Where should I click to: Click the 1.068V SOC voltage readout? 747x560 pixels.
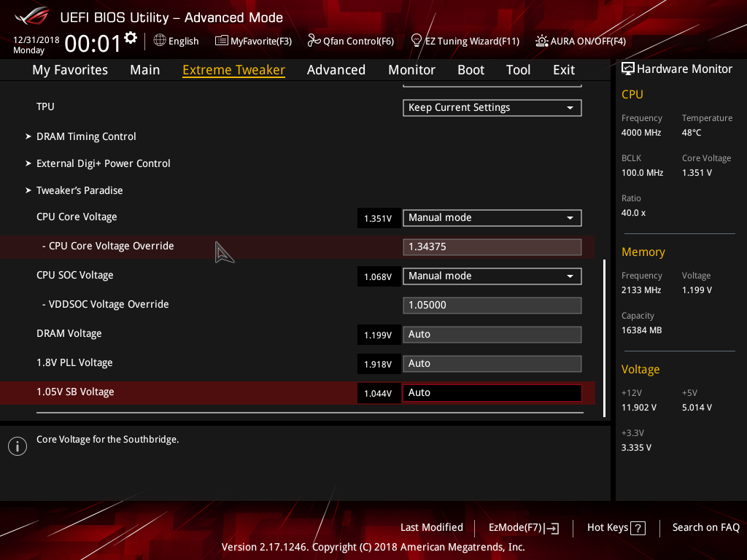coord(379,276)
